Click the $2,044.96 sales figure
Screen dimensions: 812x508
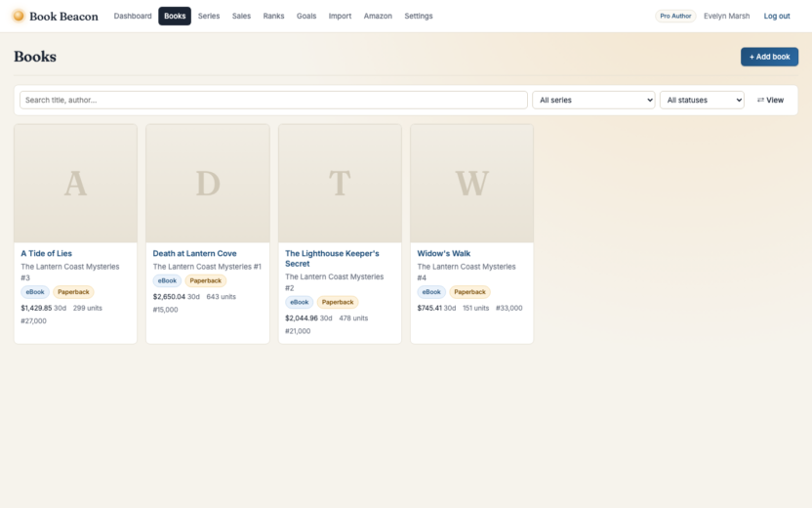(x=302, y=318)
